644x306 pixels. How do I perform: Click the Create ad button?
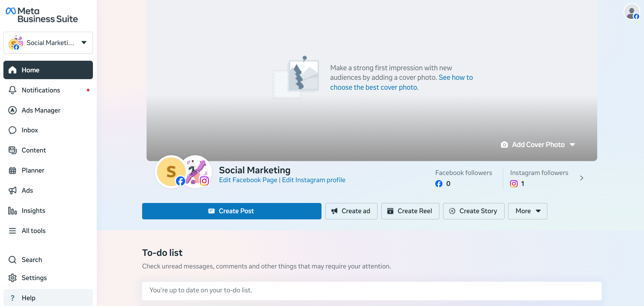point(351,211)
